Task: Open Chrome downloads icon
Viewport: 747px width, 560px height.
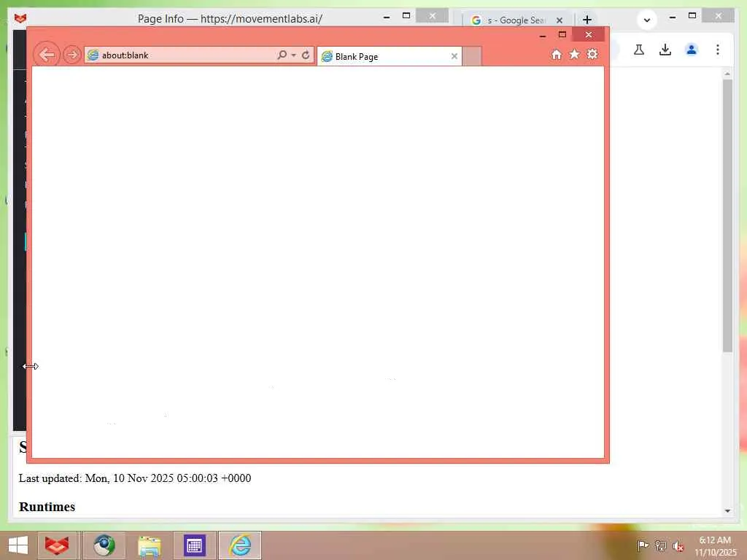Action: (665, 50)
